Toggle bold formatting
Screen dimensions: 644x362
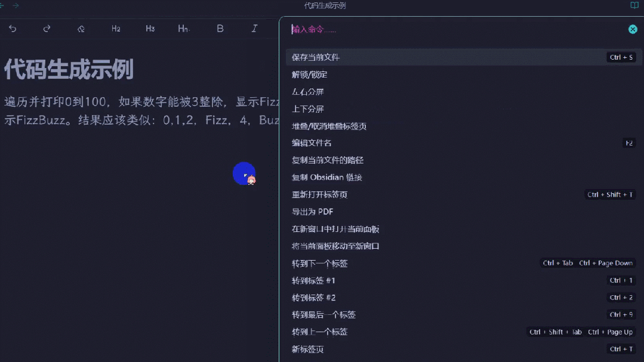[x=220, y=29]
